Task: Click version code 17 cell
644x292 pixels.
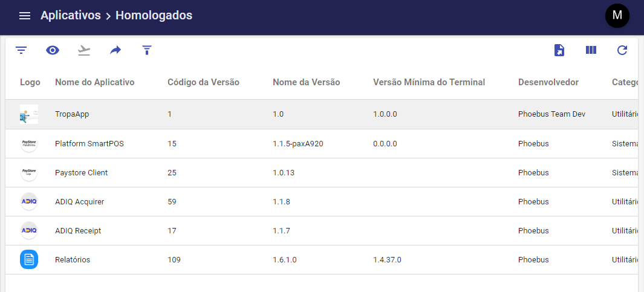Action: (x=172, y=231)
